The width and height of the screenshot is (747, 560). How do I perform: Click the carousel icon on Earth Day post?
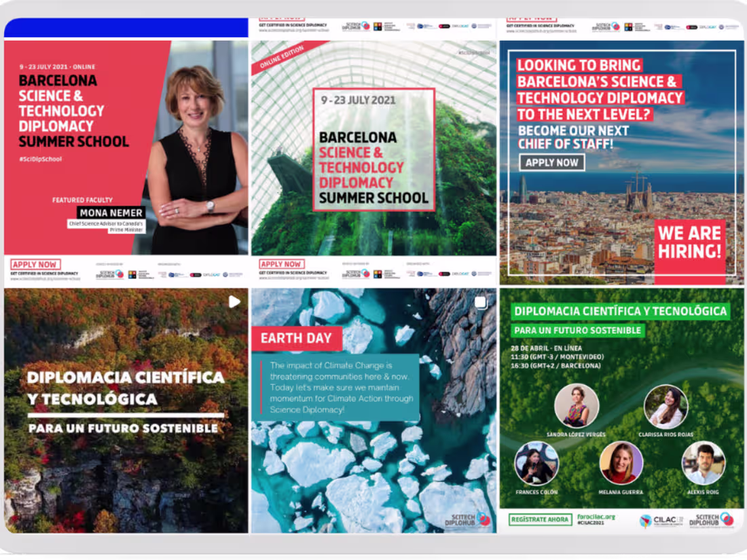point(481,302)
